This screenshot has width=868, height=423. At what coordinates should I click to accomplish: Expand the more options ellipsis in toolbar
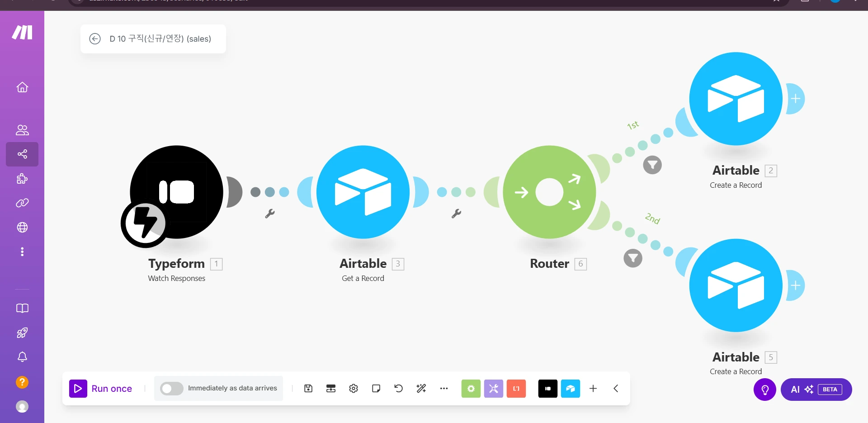pos(443,388)
